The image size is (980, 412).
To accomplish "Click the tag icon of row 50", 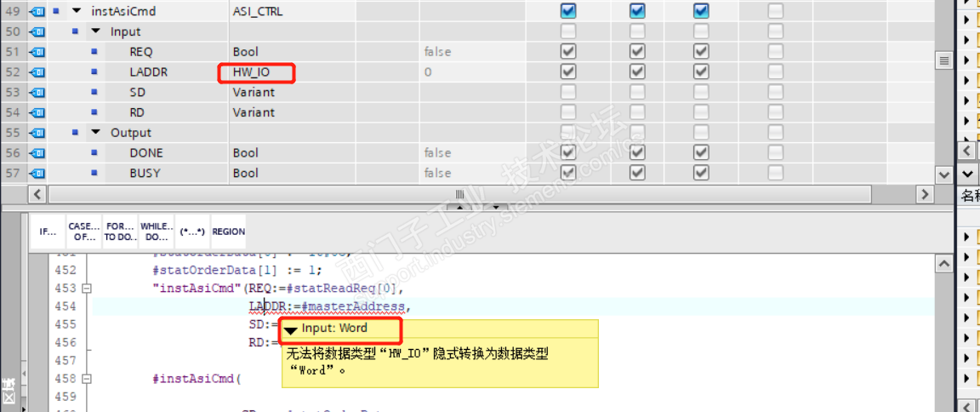I will pos(36,31).
